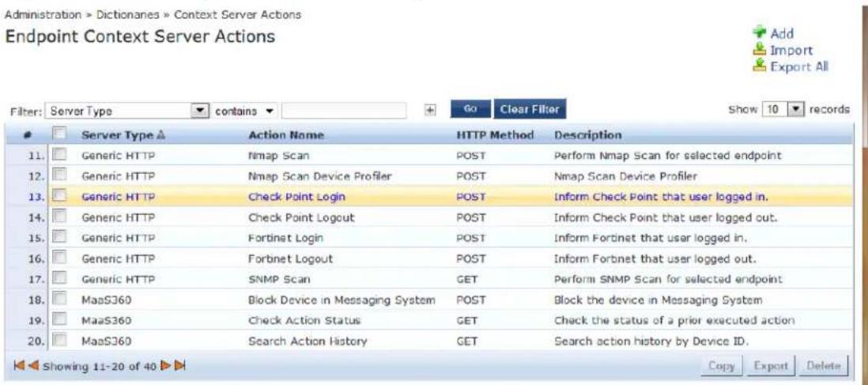Screen dimensions: 868x385
Task: Click 'Showing 11-20 of 40' pager text
Action: pos(100,365)
